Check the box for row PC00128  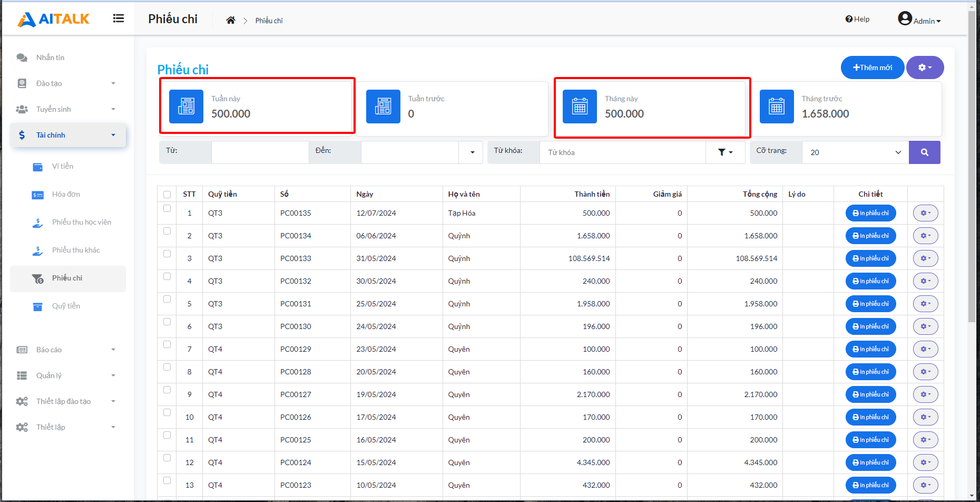[167, 367]
